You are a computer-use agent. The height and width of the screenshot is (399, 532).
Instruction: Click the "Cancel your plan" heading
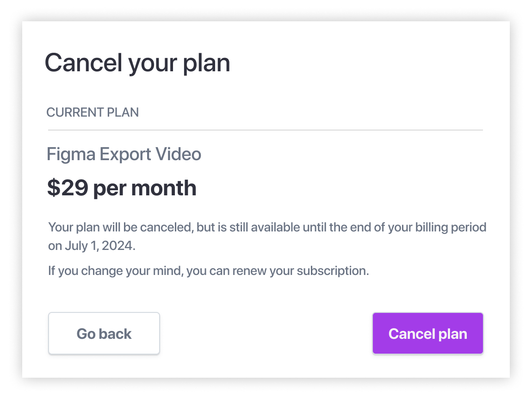tap(137, 62)
